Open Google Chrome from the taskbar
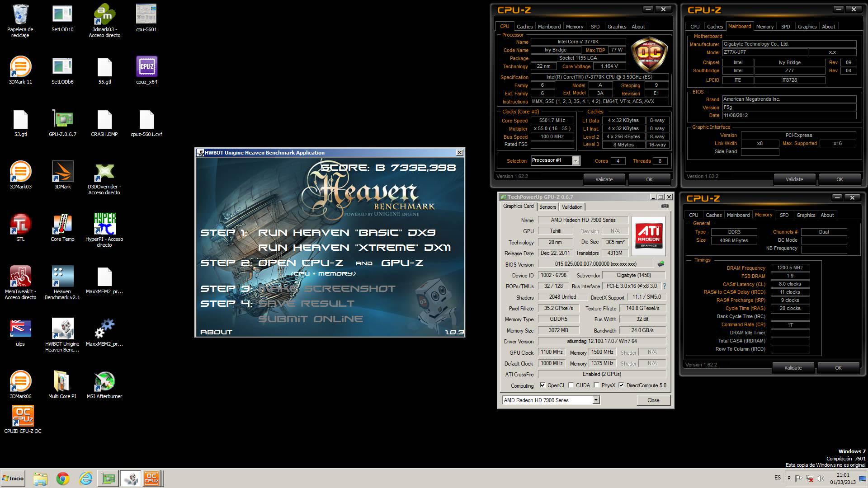This screenshot has height=488, width=868. (x=63, y=479)
